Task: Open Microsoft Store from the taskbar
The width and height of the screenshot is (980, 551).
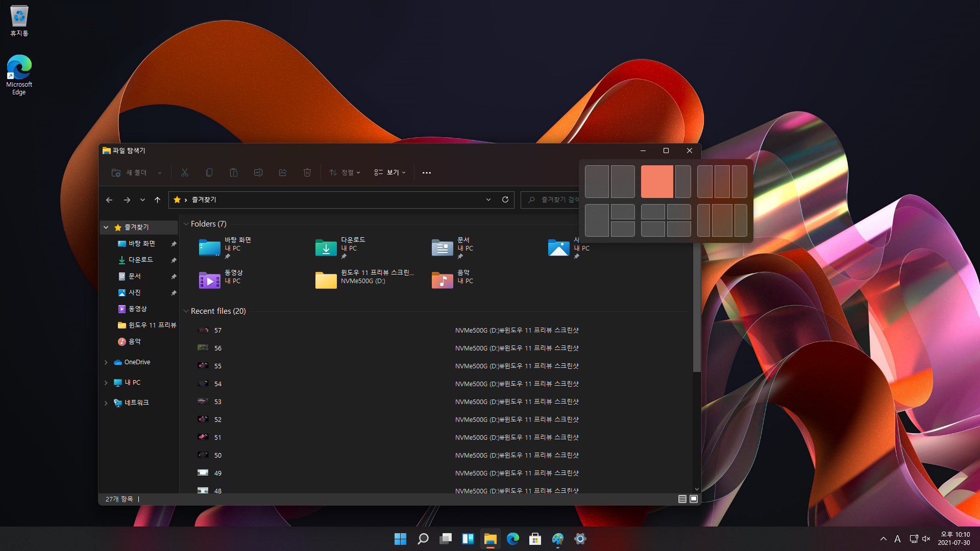Action: click(535, 539)
